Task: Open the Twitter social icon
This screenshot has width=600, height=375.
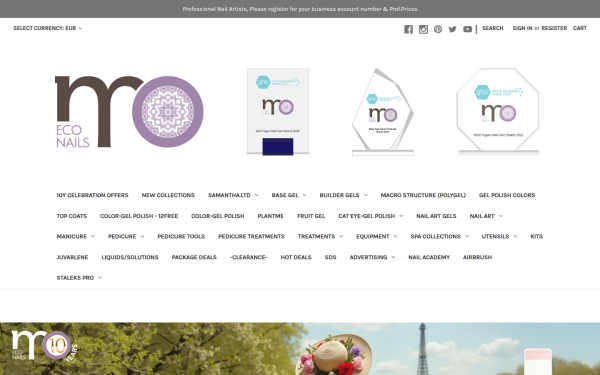Action: point(452,29)
